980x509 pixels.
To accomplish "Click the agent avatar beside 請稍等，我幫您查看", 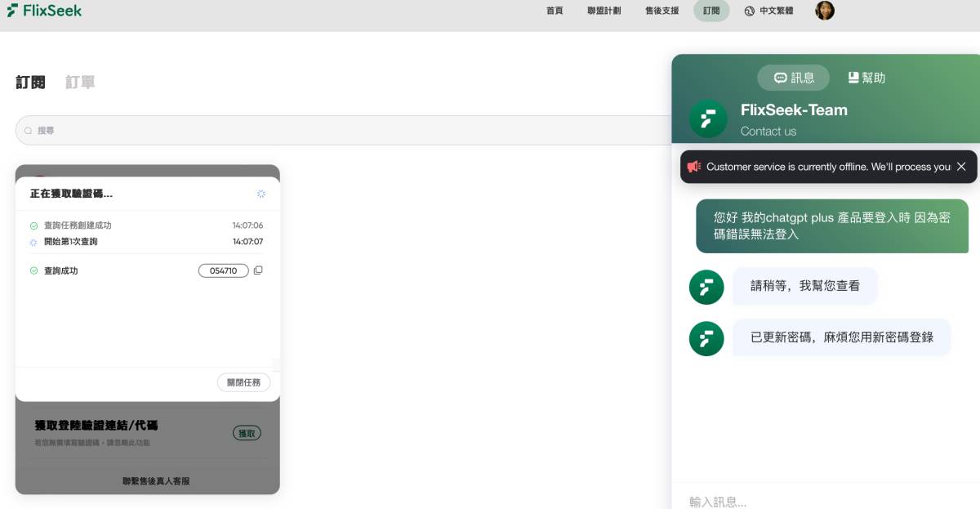I will click(706, 288).
